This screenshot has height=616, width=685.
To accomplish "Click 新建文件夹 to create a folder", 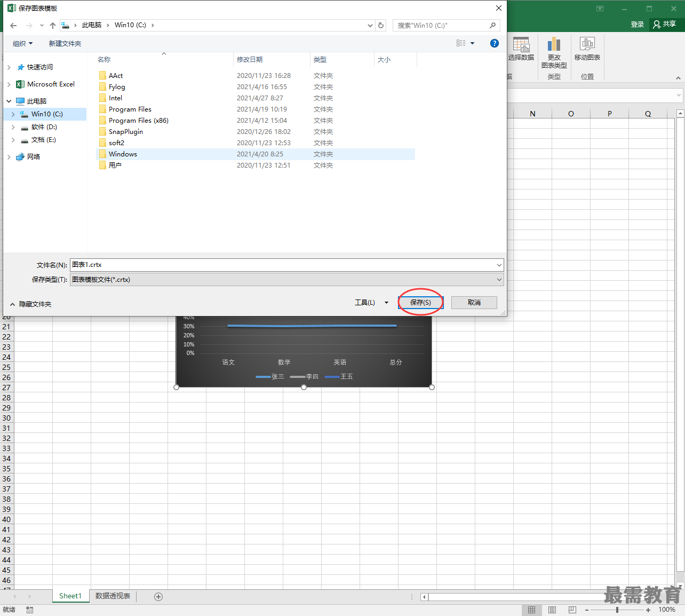I will pyautogui.click(x=65, y=43).
